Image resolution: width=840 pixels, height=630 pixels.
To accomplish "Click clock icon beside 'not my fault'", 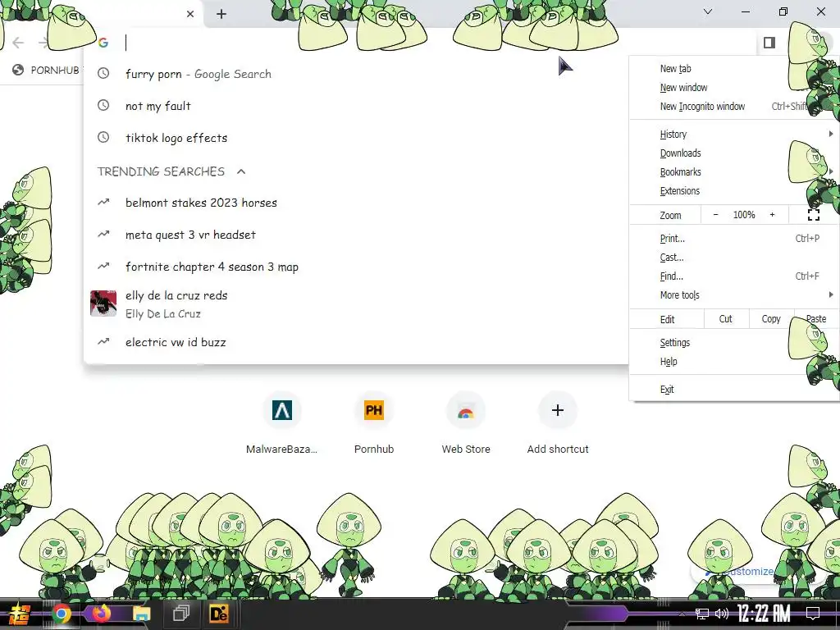I will pos(103,106).
